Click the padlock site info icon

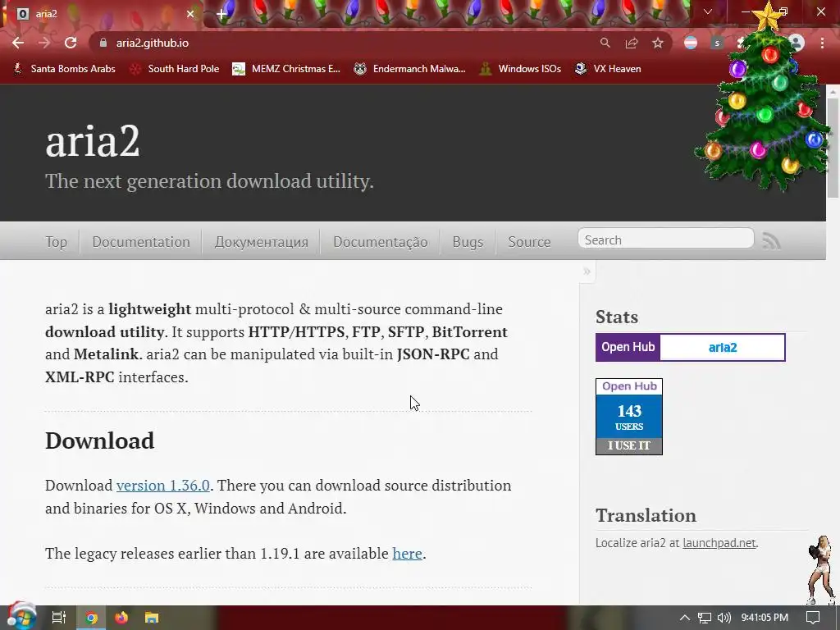pos(103,43)
